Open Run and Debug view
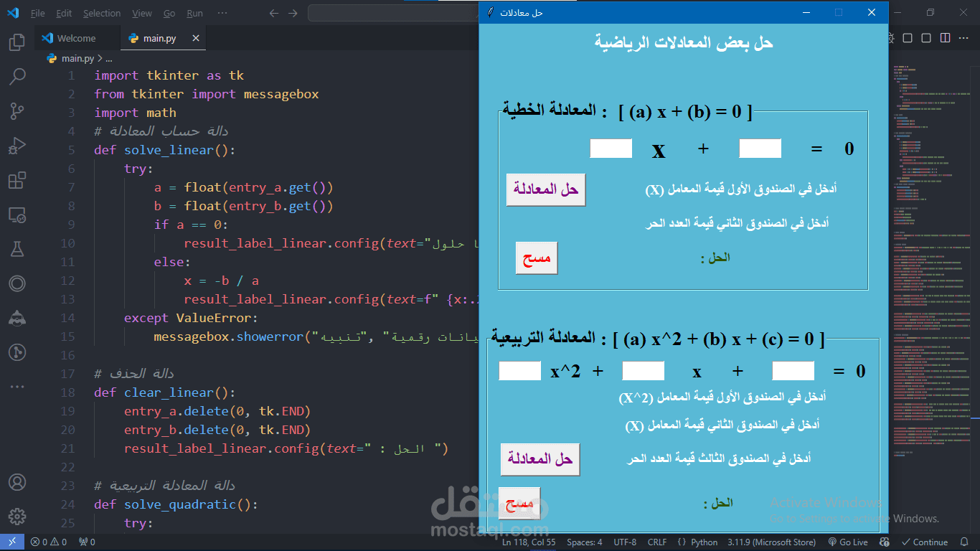This screenshot has height=551, width=980. (x=17, y=146)
